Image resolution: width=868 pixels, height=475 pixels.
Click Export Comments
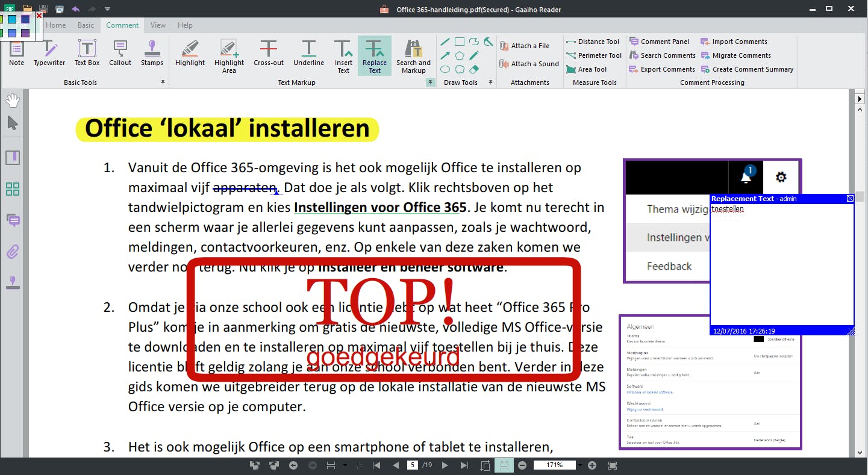(662, 69)
